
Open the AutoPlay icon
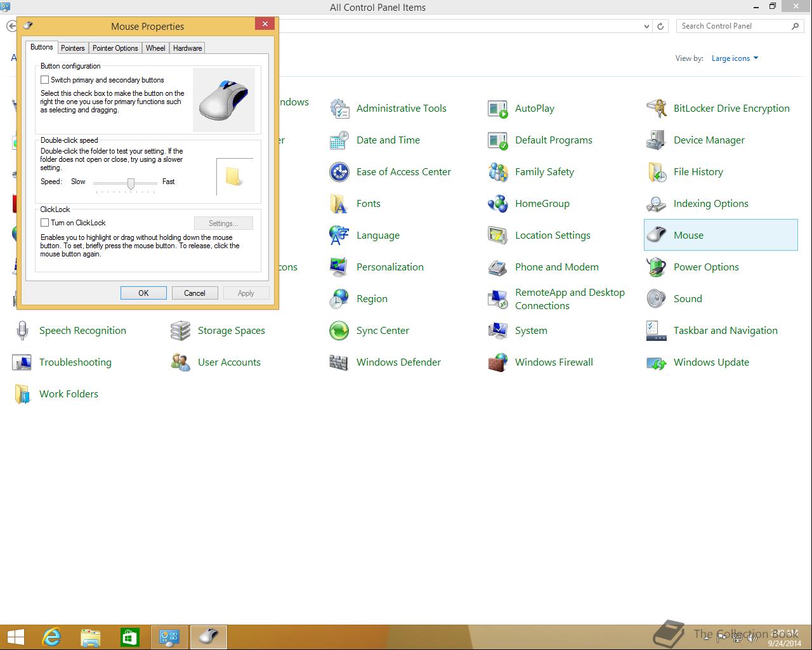(x=498, y=109)
